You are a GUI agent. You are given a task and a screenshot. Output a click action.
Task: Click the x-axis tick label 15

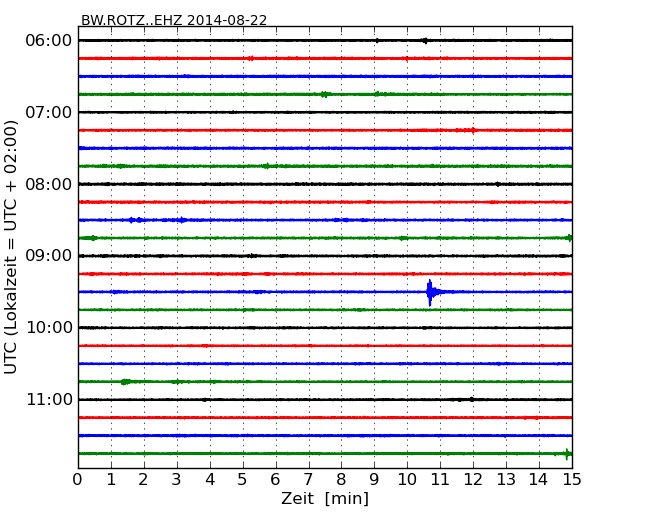tap(572, 480)
